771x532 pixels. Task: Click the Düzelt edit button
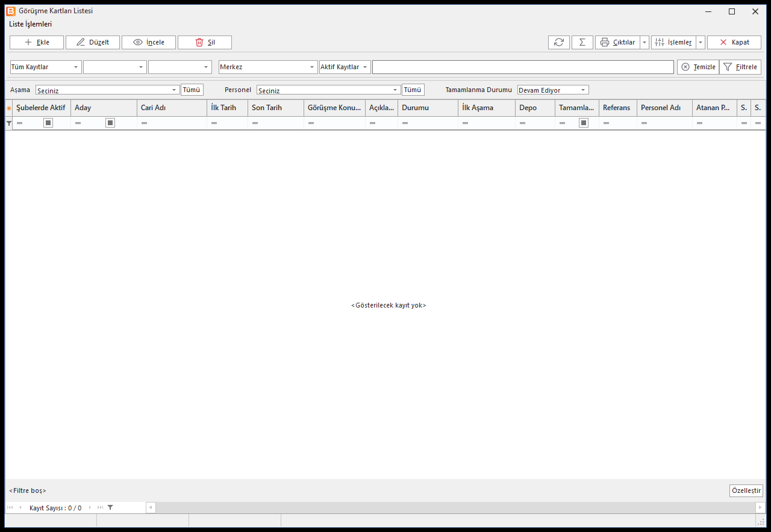pos(93,42)
